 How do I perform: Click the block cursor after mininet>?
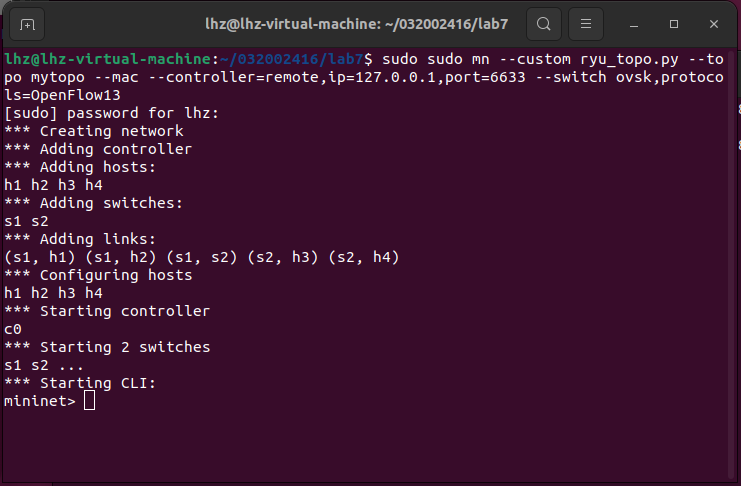coord(89,401)
